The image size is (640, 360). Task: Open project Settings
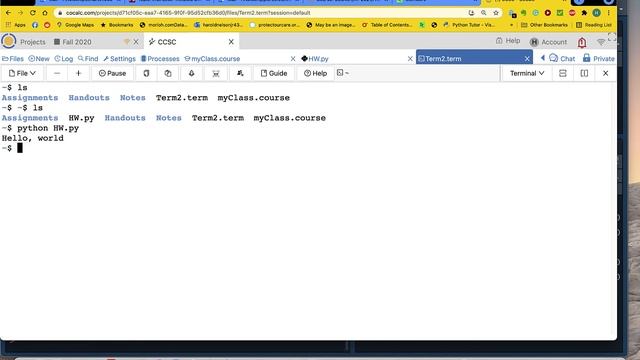tap(119, 59)
